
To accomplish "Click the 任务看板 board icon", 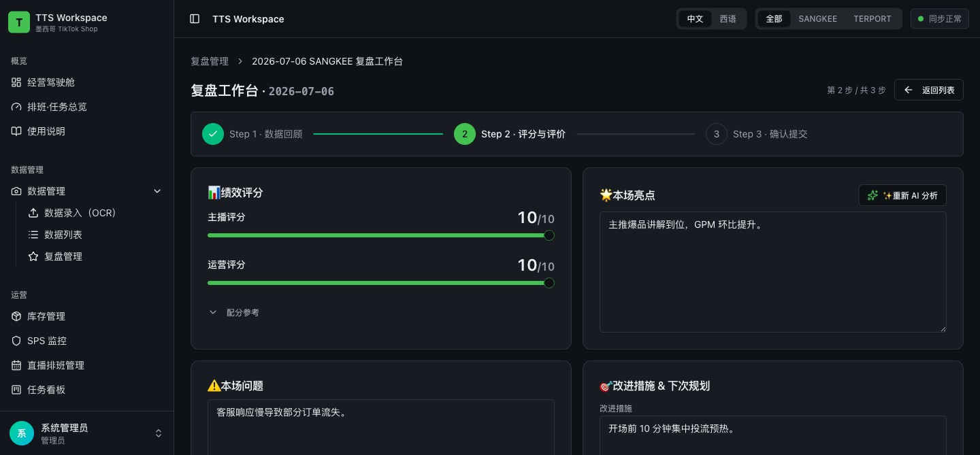I will (16, 390).
